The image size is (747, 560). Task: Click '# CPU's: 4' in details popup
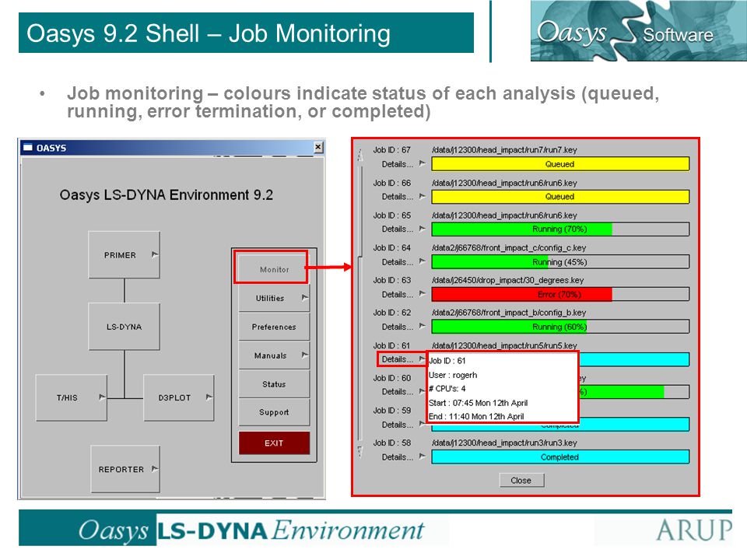(447, 388)
